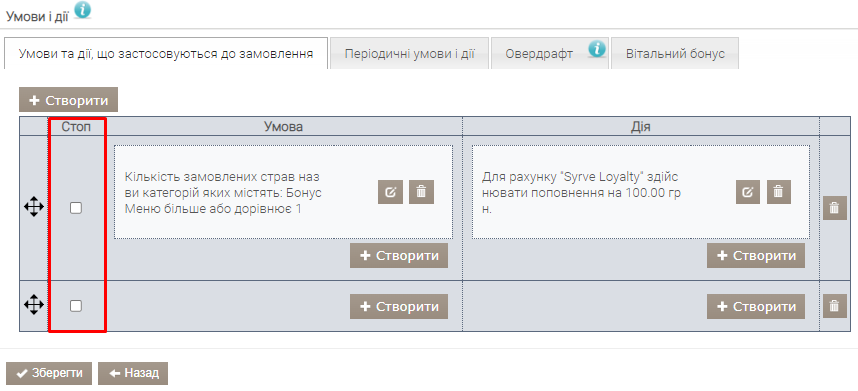Open 'Умови та дії, що застосовуються до замовлення' tab
Viewport: 858px width, 391px height.
166,54
